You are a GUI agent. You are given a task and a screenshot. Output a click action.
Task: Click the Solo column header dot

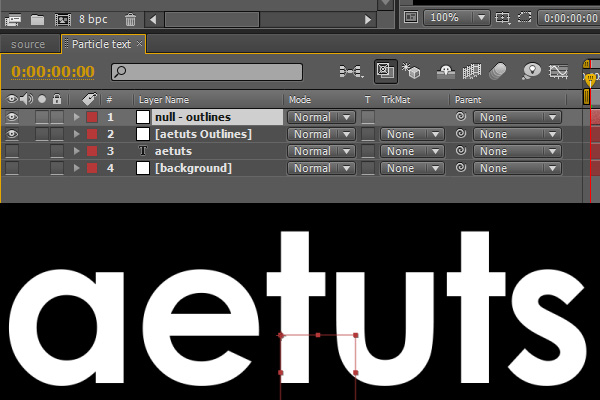click(x=42, y=100)
